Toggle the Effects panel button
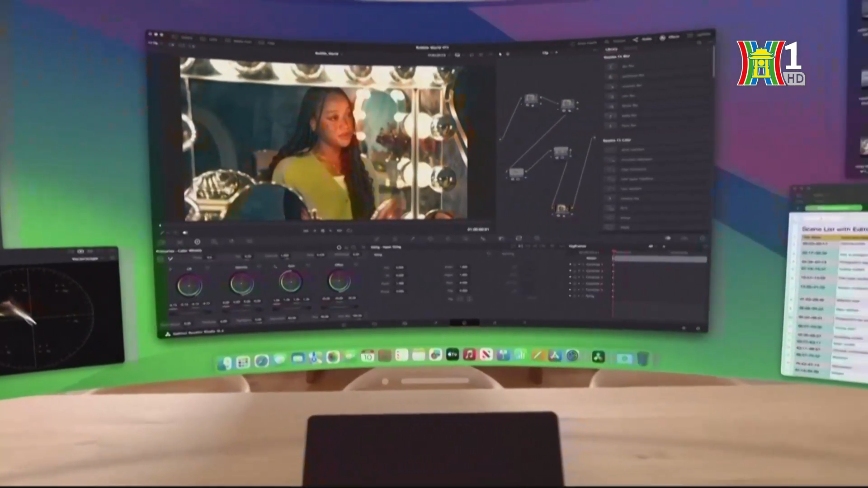The height and width of the screenshot is (488, 868). pos(670,38)
